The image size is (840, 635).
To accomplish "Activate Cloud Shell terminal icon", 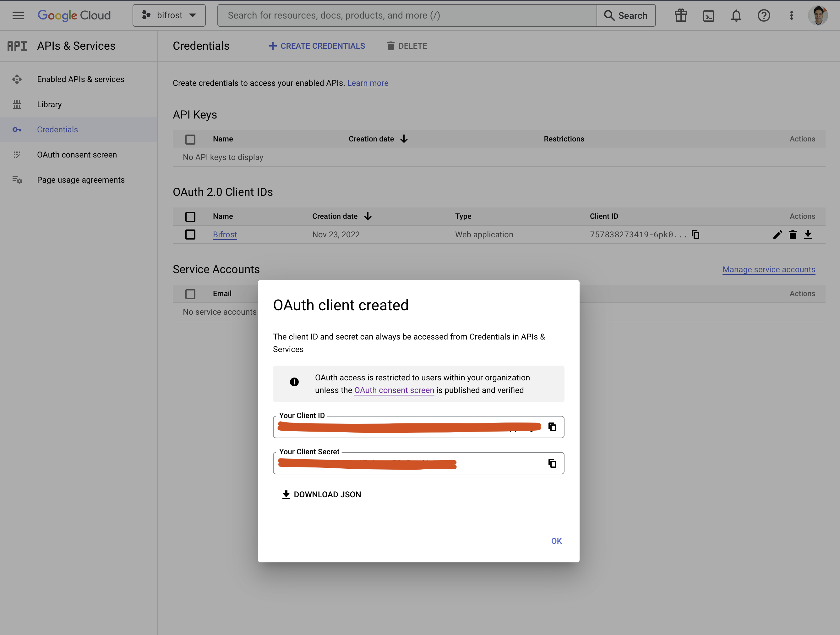I will click(x=708, y=16).
